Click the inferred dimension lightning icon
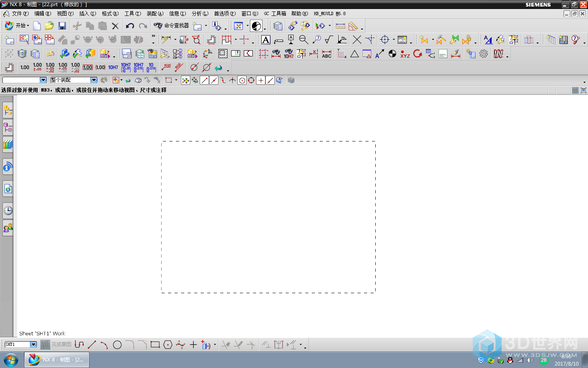This screenshot has width=588, height=368. [166, 40]
